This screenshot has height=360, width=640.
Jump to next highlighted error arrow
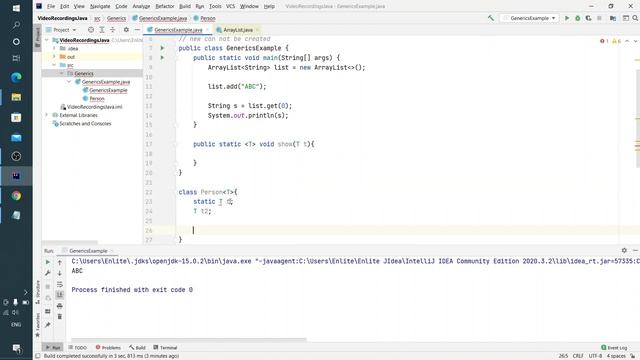636,41
